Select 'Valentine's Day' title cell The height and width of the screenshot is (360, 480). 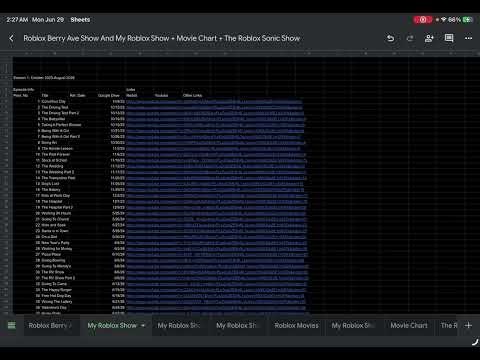point(54,307)
